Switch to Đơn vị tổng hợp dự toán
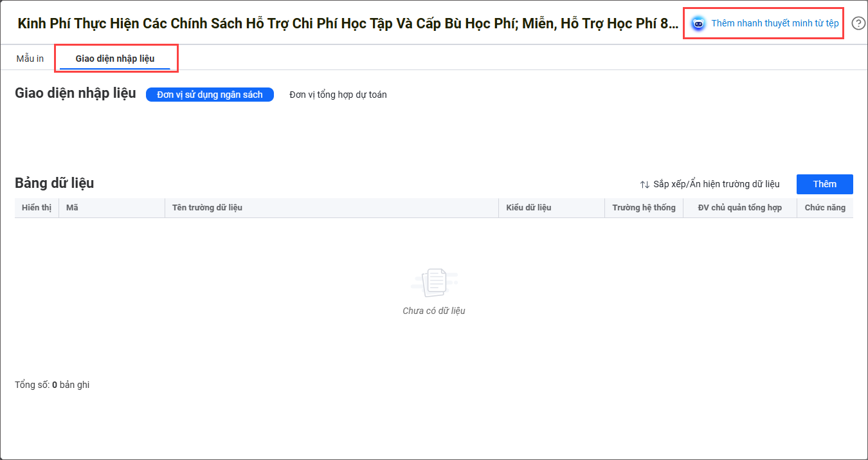 coord(338,95)
